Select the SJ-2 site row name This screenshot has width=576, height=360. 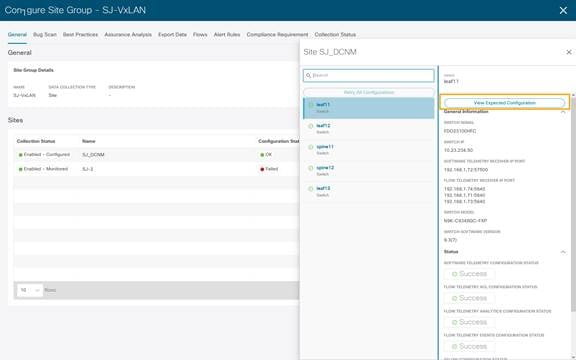tap(88, 169)
